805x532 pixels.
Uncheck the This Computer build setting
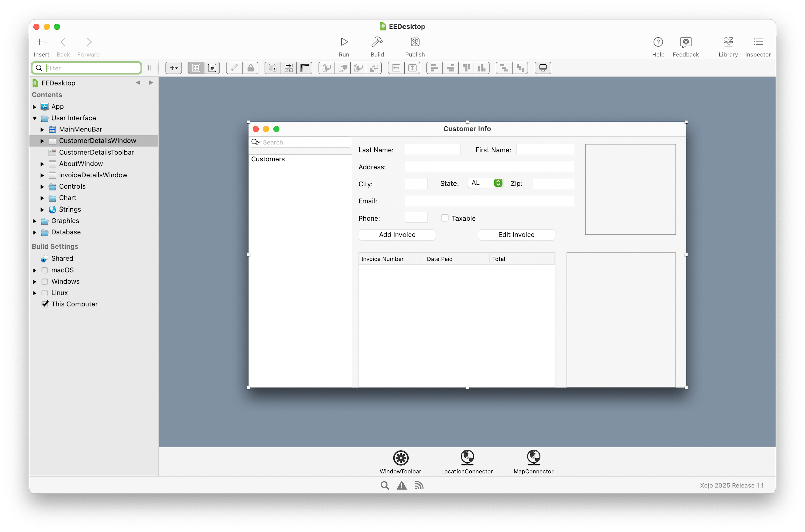(45, 304)
